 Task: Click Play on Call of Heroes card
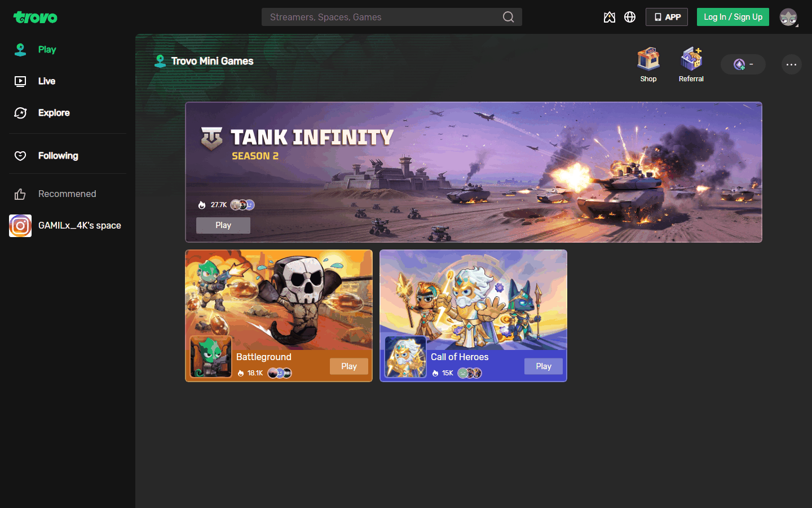544,366
